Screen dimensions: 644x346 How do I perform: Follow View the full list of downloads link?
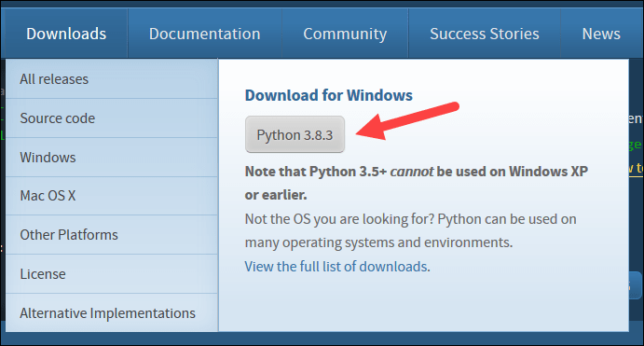coord(336,267)
